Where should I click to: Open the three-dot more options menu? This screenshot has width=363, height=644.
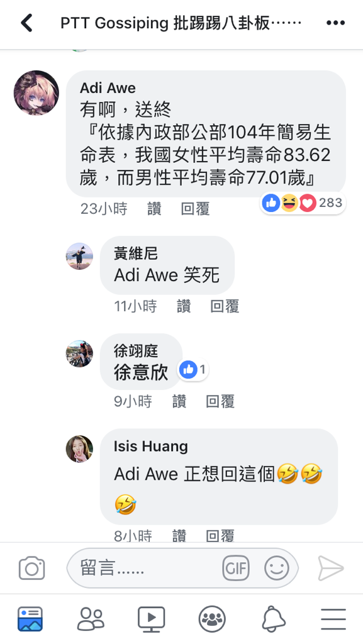tap(335, 23)
